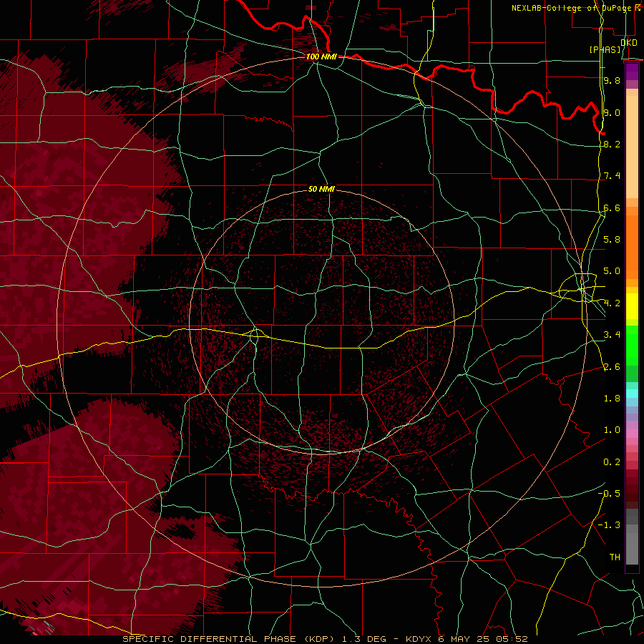Click the 1.0 scale value
The image size is (644, 644).
point(612,430)
